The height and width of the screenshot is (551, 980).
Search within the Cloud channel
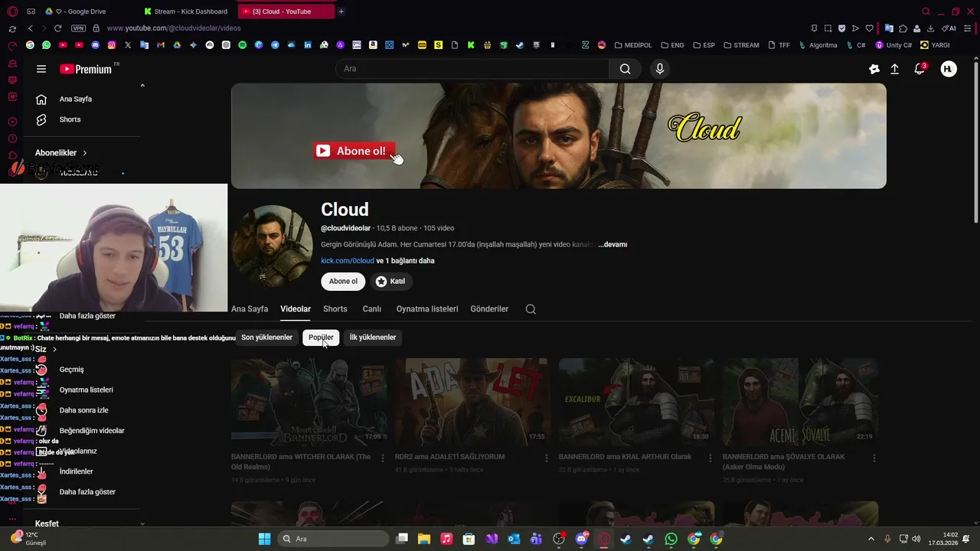531,309
